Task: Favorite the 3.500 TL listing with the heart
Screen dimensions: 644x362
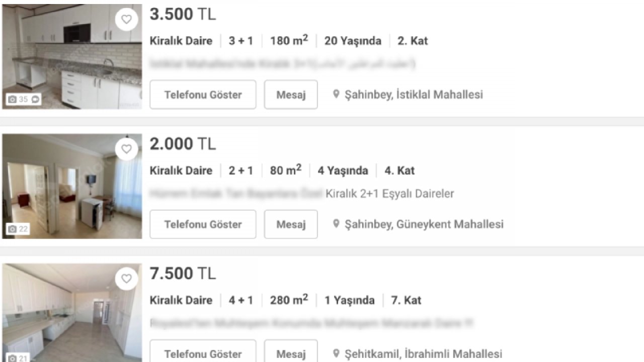Action: point(126,19)
